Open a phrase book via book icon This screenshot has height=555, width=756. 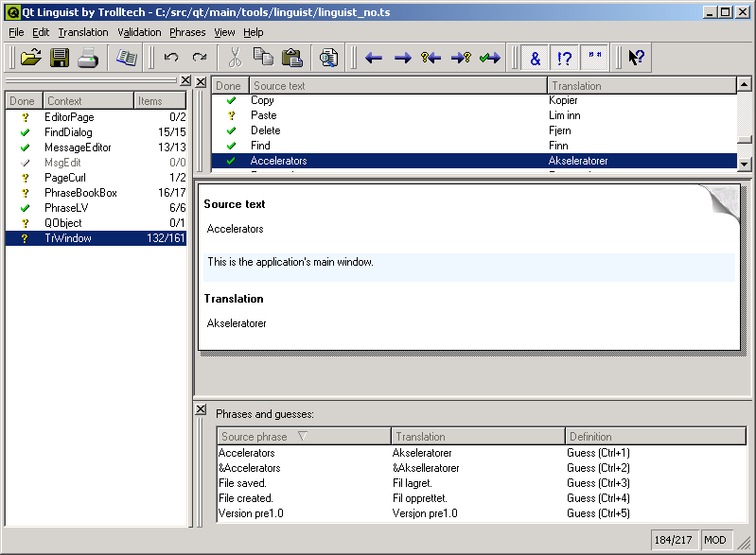click(126, 58)
